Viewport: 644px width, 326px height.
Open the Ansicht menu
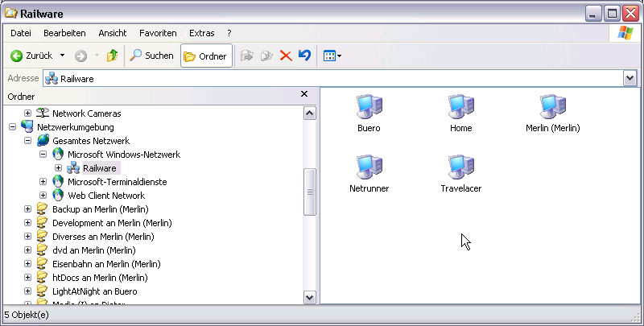click(112, 33)
